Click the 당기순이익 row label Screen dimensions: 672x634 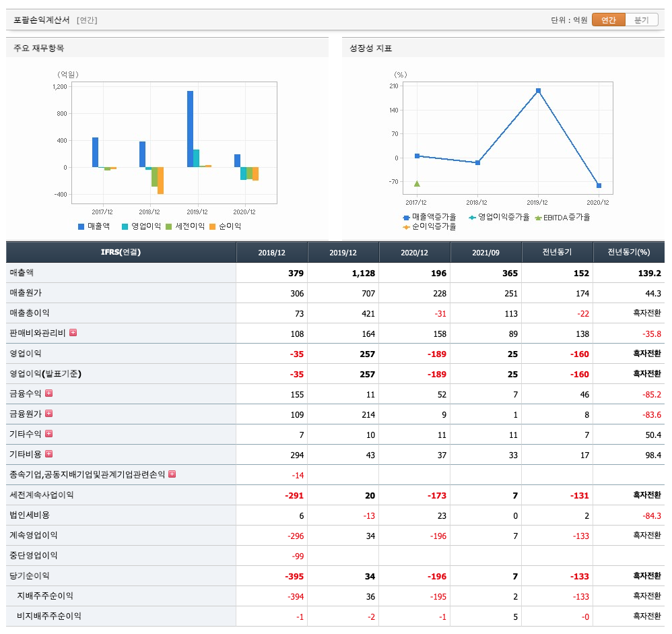tap(30, 575)
